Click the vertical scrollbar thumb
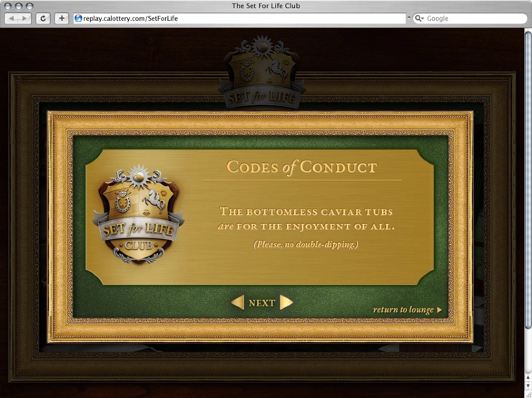This screenshot has width=532, height=398. tap(528, 179)
